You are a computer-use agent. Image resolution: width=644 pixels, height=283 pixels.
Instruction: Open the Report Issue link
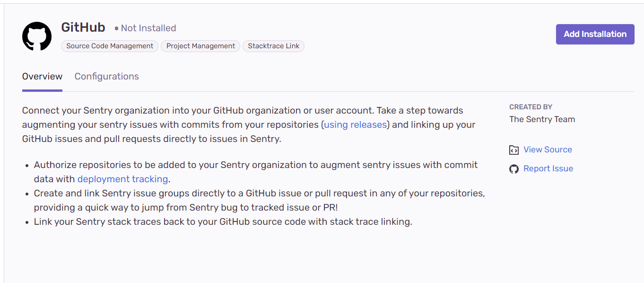point(548,168)
